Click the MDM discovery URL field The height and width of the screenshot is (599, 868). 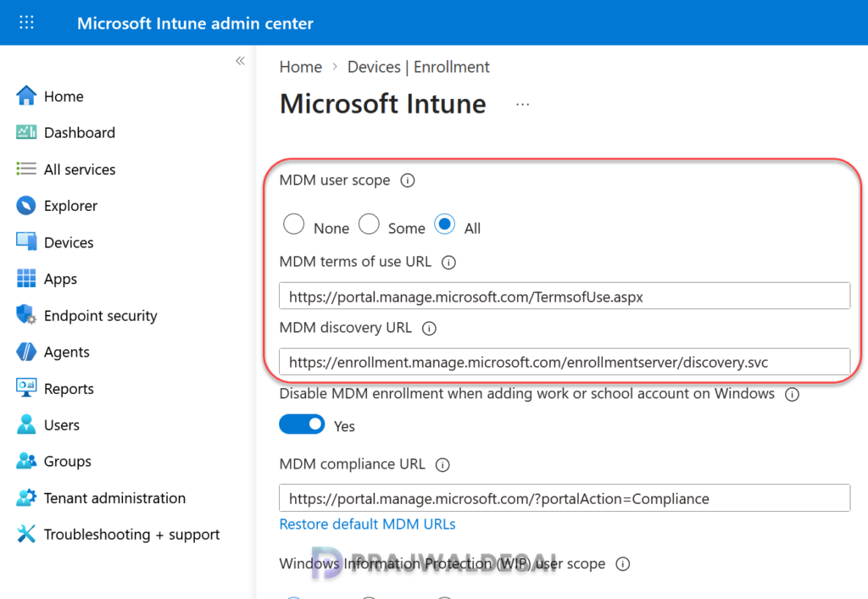tap(565, 362)
